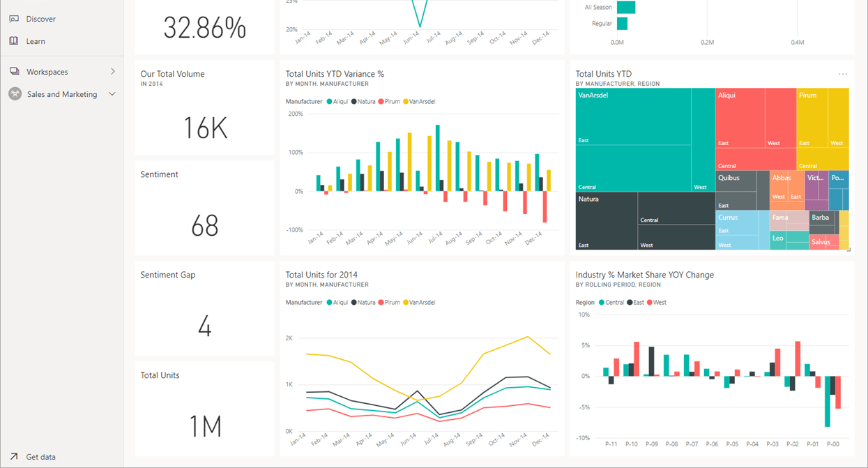Open the Our Total Volume 16K tile
The height and width of the screenshot is (468, 868).
204,108
